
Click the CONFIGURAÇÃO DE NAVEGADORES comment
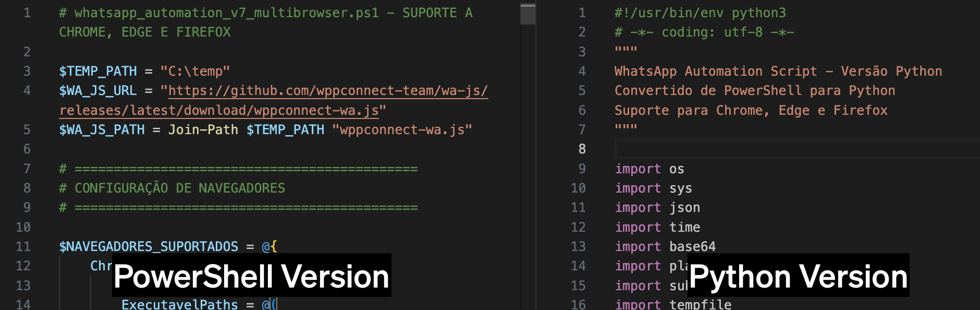click(x=179, y=188)
